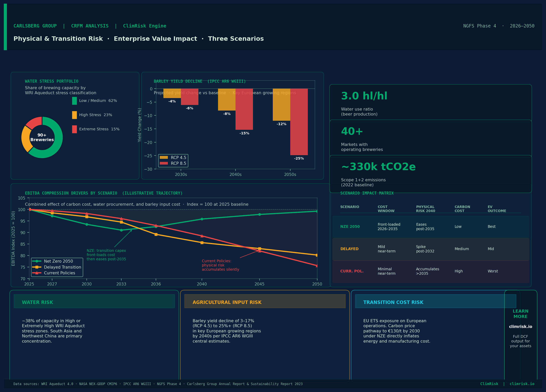546x392 pixels.
Task: Click the ~330k tCO2e emissions metric
Action: (x=378, y=167)
